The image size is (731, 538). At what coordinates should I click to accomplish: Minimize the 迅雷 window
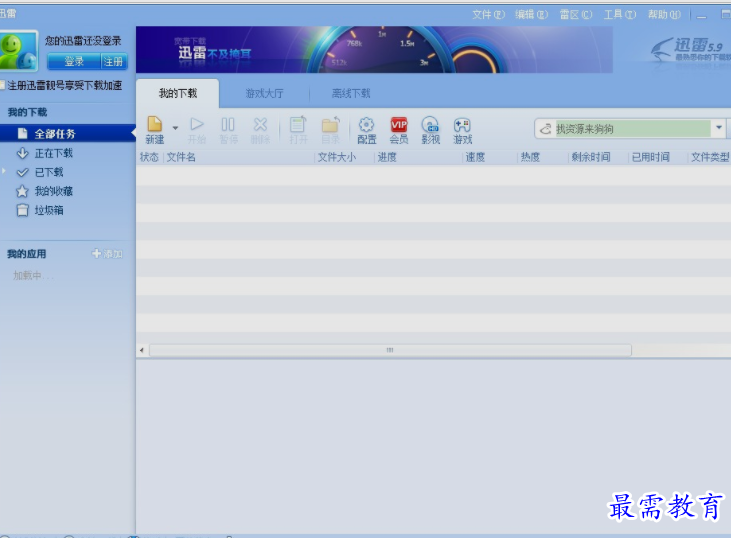(702, 15)
